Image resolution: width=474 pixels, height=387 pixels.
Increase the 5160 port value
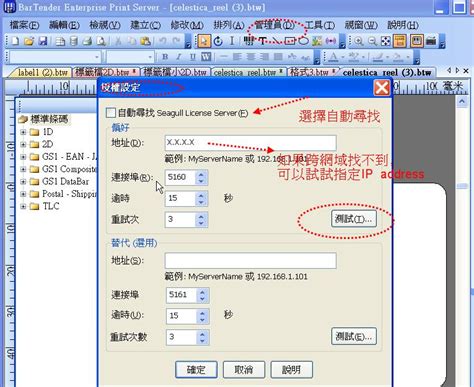click(201, 174)
